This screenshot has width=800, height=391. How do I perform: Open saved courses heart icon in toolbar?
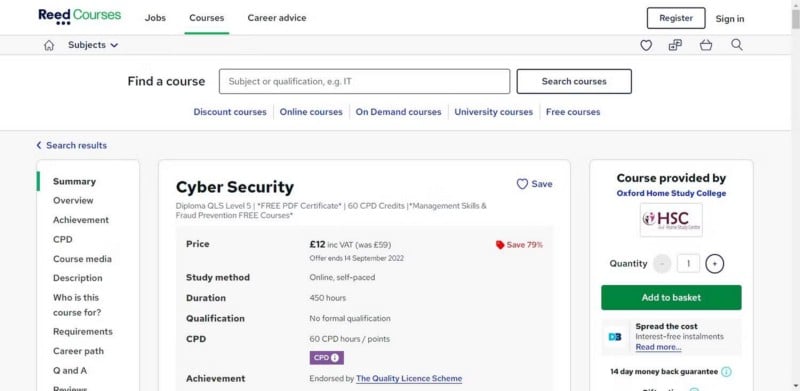(x=646, y=45)
